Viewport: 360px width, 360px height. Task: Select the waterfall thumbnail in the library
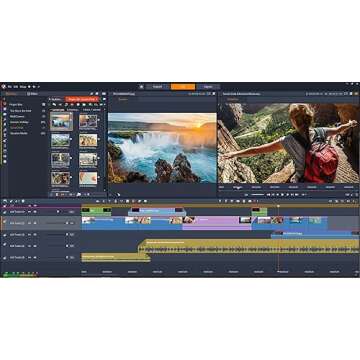(x=61, y=121)
